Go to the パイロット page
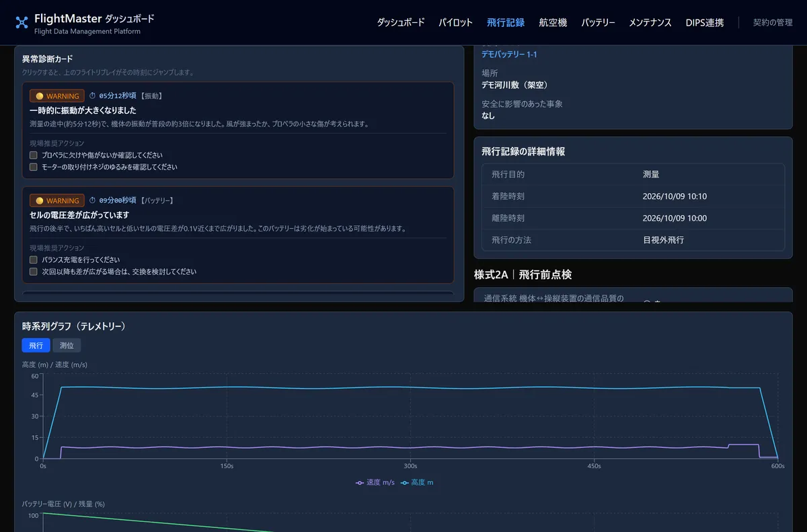The width and height of the screenshot is (807, 532). pyautogui.click(x=456, y=22)
